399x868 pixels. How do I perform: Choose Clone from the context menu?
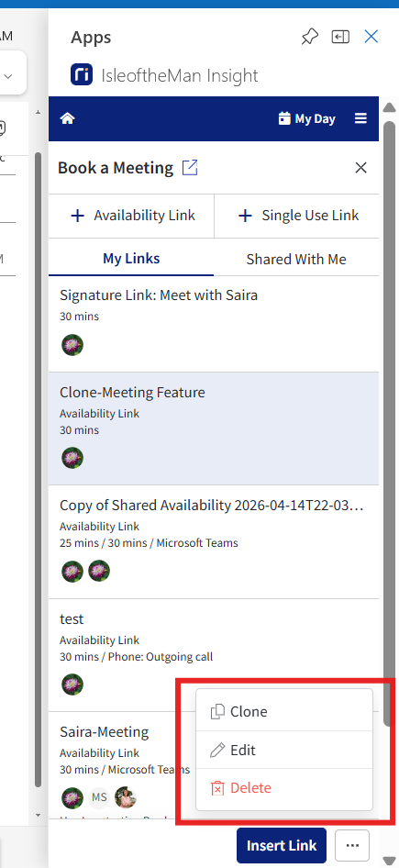pos(284,711)
